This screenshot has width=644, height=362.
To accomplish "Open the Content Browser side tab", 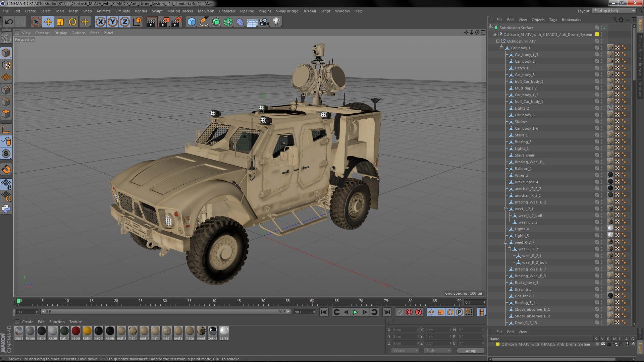I will pos(640,62).
